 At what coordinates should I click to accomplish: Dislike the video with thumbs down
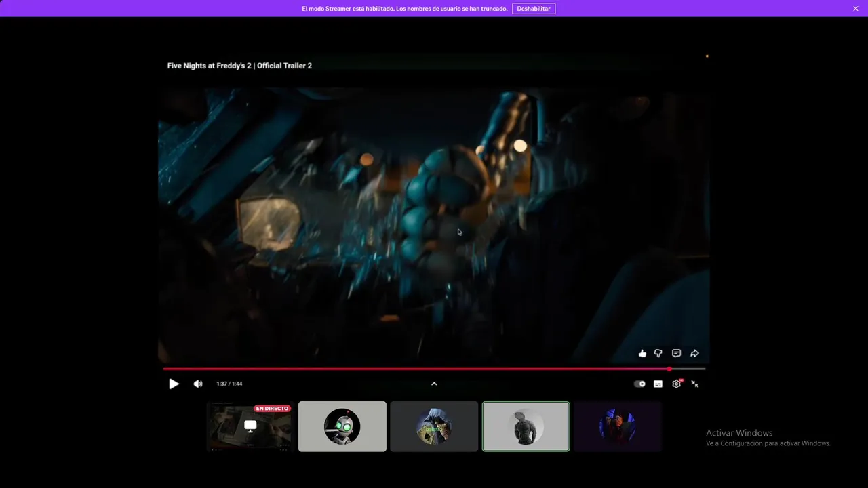658,353
